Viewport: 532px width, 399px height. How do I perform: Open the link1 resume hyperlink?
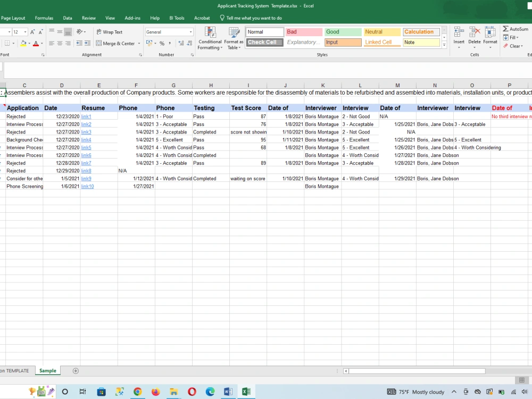[x=86, y=117]
